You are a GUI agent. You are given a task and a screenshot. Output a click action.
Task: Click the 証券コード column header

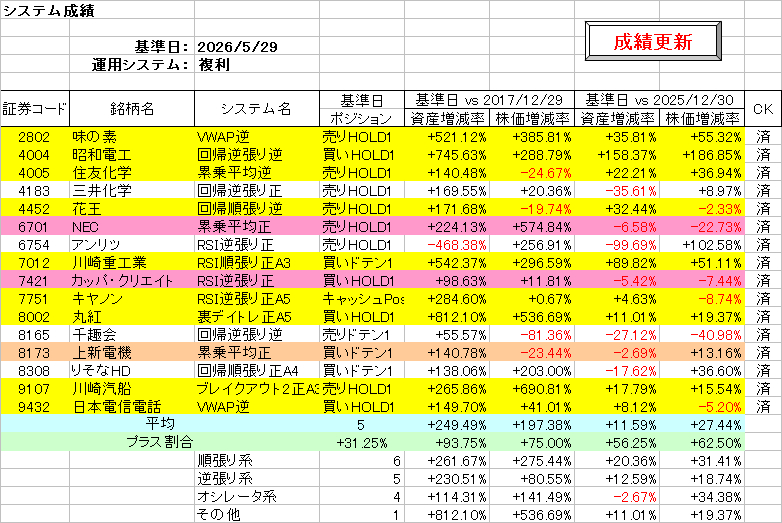point(35,109)
